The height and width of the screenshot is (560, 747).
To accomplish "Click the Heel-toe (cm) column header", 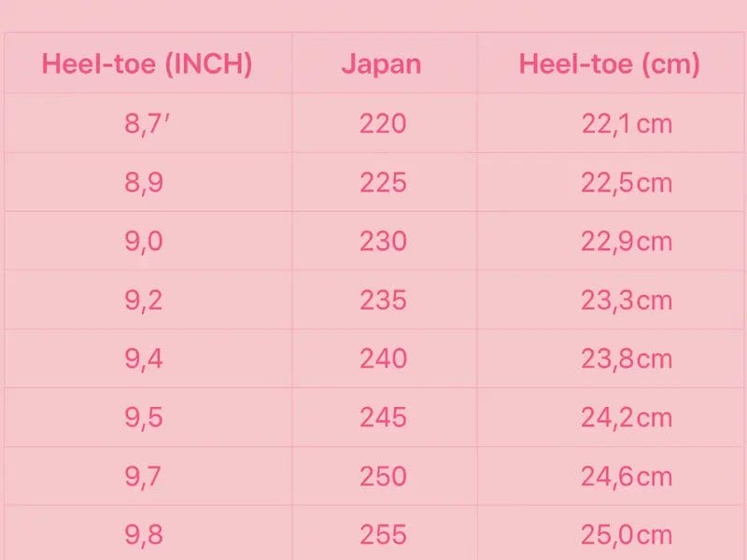I will 609,64.
